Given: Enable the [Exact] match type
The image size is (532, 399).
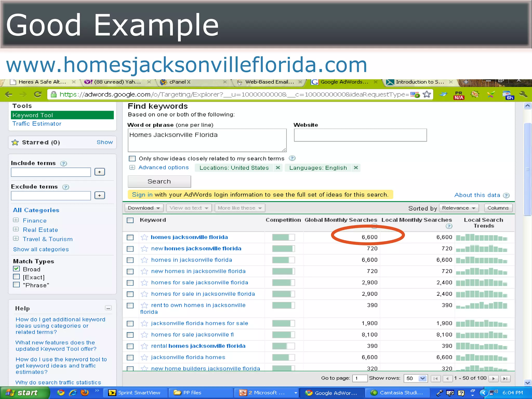Looking at the screenshot, I should click(16, 277).
